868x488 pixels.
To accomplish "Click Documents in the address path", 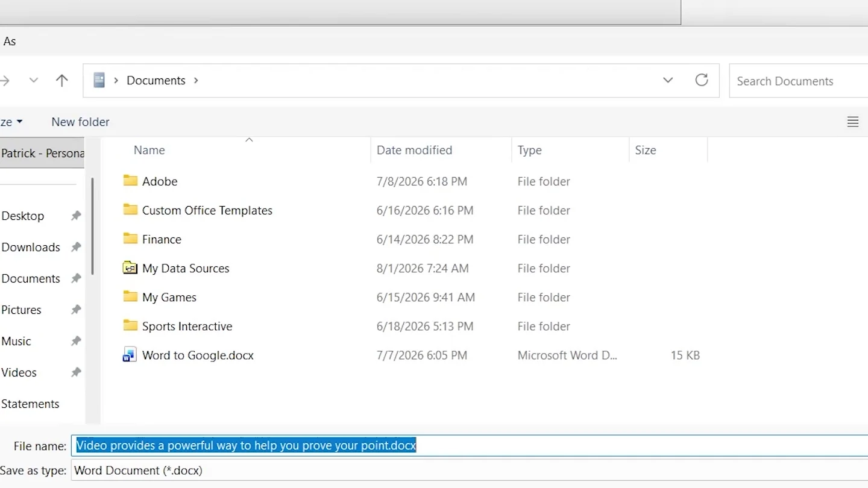I will pyautogui.click(x=156, y=80).
